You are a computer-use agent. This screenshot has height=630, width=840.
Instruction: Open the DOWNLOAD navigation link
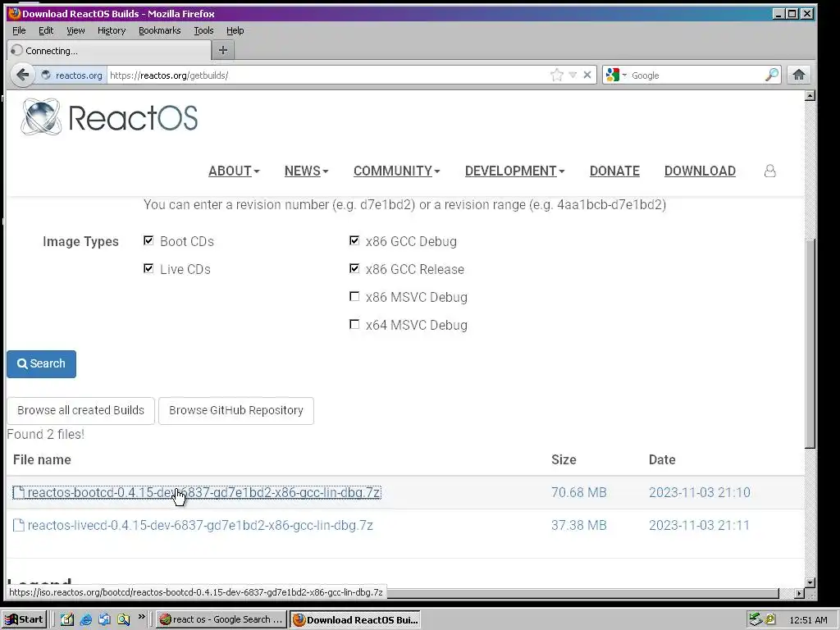(700, 171)
